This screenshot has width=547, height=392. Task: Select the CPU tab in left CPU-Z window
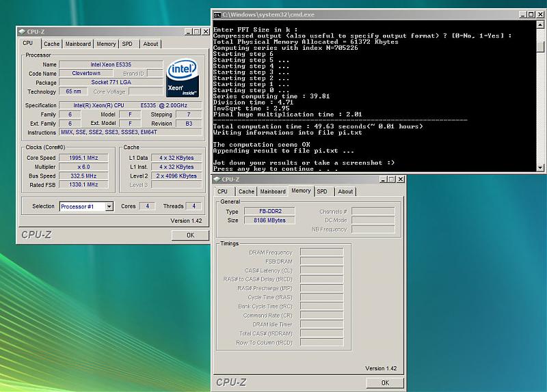click(x=28, y=43)
